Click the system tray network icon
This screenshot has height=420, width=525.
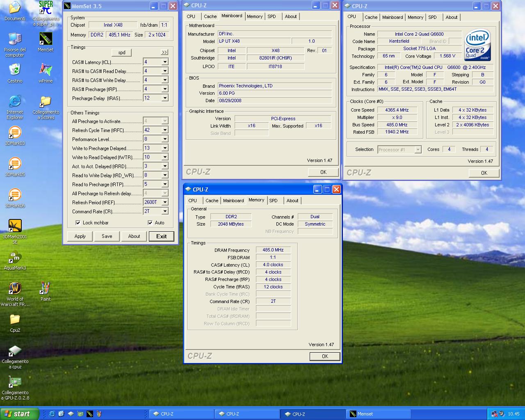point(494,414)
